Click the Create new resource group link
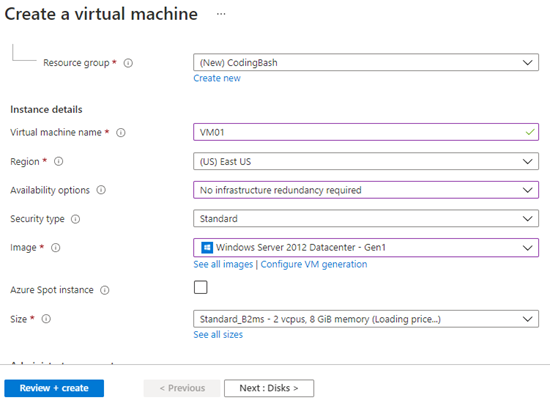Image resolution: width=550 pixels, height=403 pixels. pyautogui.click(x=217, y=78)
